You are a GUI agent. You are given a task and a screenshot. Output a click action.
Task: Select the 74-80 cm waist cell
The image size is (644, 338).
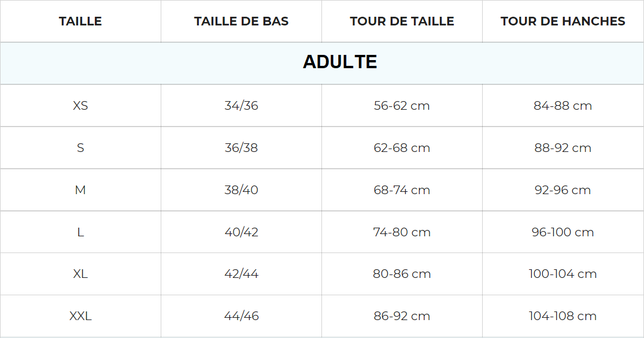[x=402, y=232]
